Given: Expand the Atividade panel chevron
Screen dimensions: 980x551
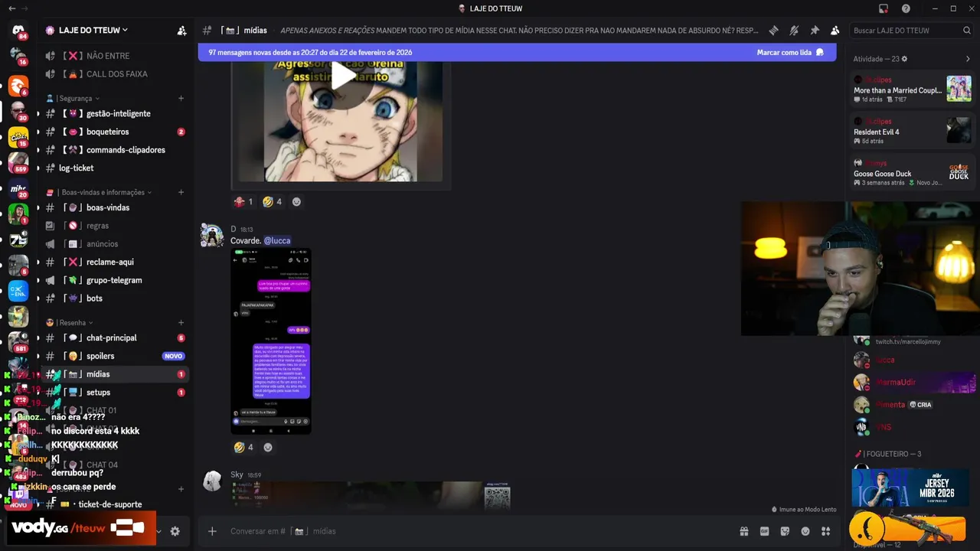Looking at the screenshot, I should (968, 59).
